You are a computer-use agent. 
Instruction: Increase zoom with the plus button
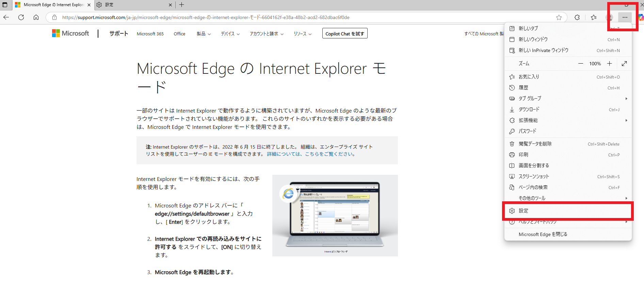click(x=609, y=64)
